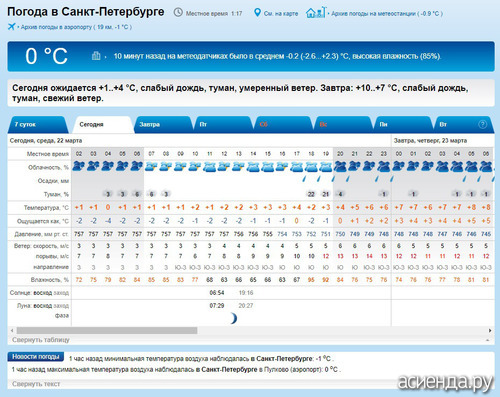This screenshot has width=500, height=397.
Task: Click sunrise time 06:54
Action: point(217,293)
